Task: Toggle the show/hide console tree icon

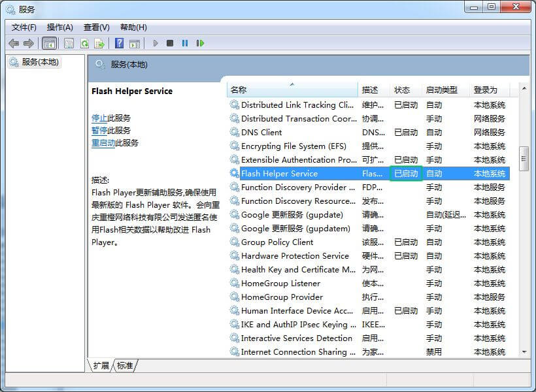Action: coord(49,43)
